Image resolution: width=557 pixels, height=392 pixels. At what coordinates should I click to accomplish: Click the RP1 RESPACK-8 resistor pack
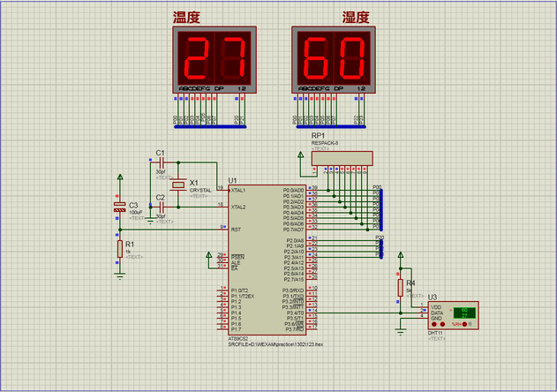[342, 158]
